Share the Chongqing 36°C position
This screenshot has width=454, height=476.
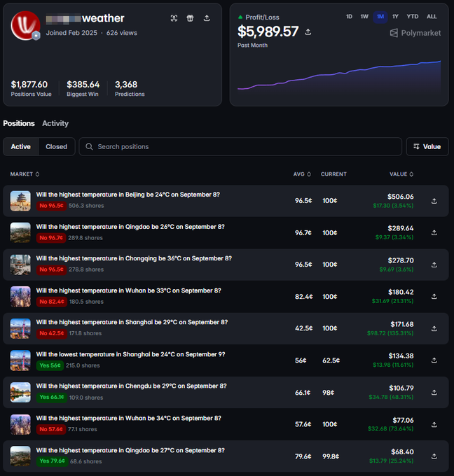(x=434, y=265)
